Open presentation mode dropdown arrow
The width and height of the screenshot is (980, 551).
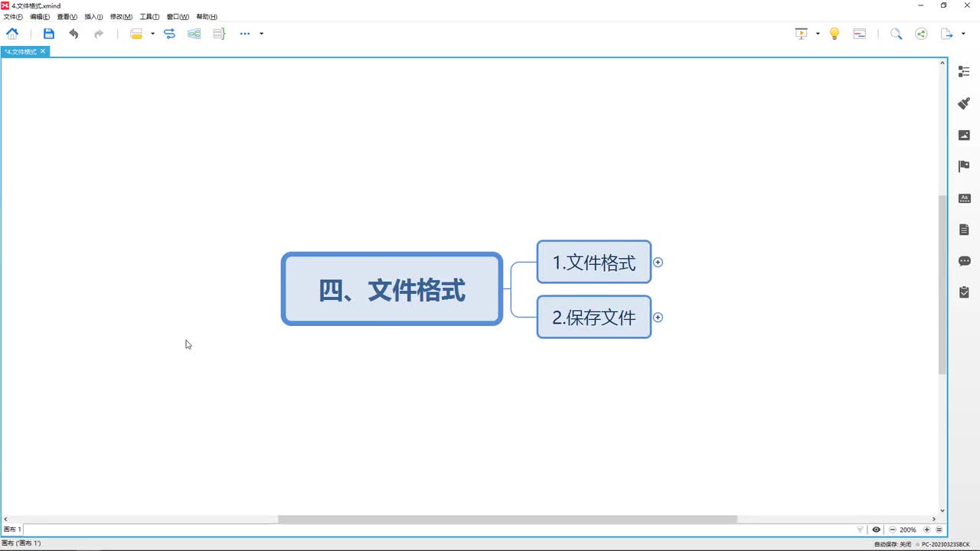(818, 34)
